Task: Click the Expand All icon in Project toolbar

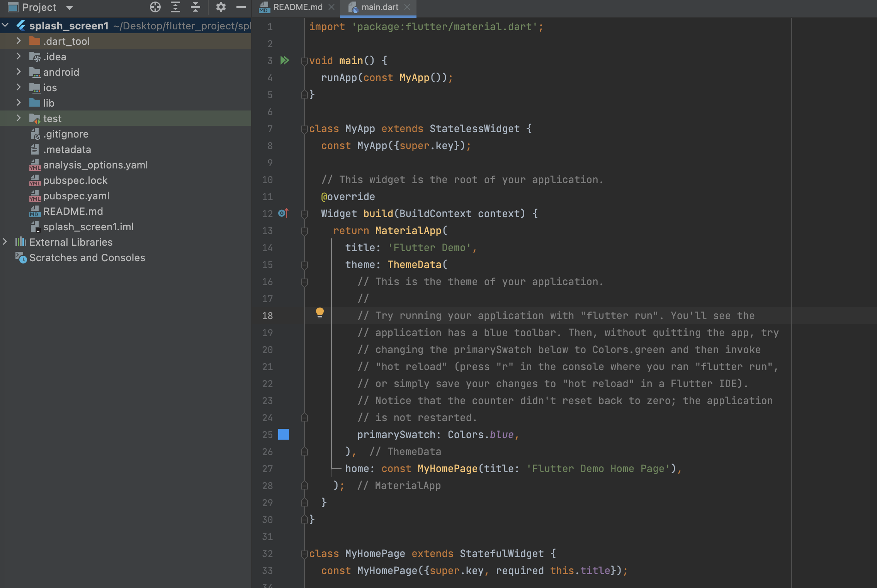Action: (175, 7)
